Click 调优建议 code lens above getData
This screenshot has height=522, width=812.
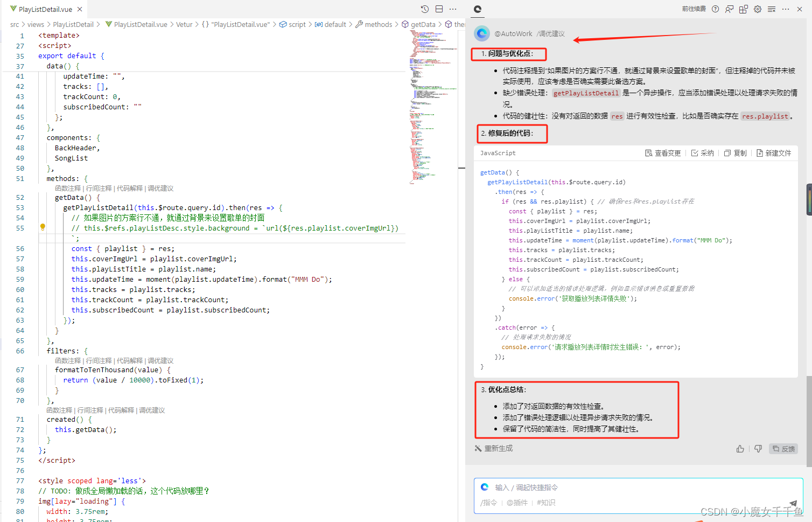coord(160,189)
